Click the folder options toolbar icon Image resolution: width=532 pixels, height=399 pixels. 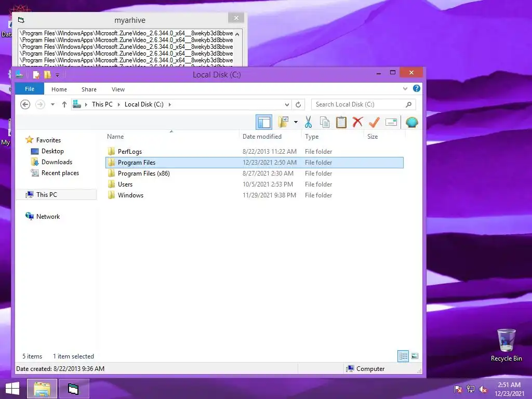coord(283,122)
